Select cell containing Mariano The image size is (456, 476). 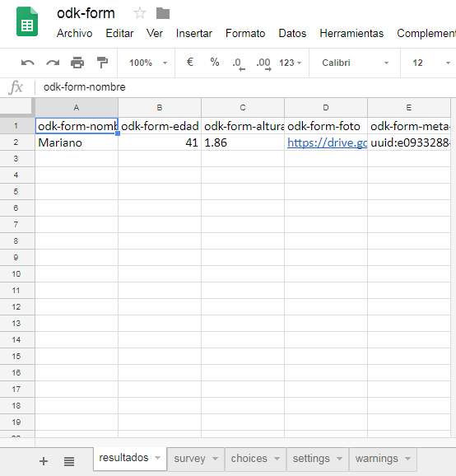tap(77, 142)
